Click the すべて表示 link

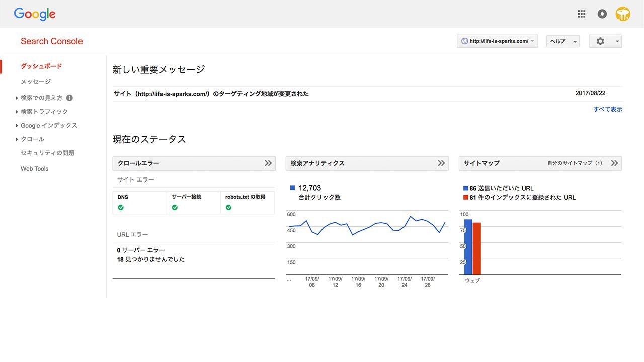coord(608,109)
